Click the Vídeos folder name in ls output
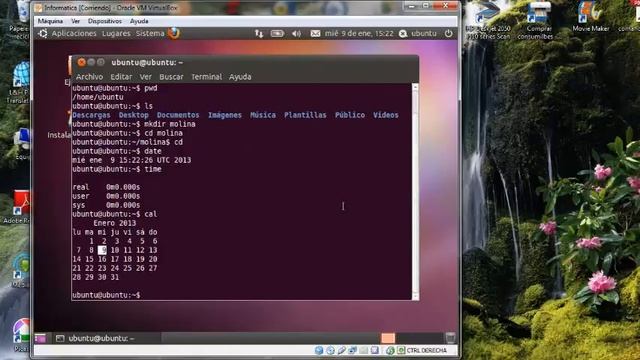 point(386,115)
